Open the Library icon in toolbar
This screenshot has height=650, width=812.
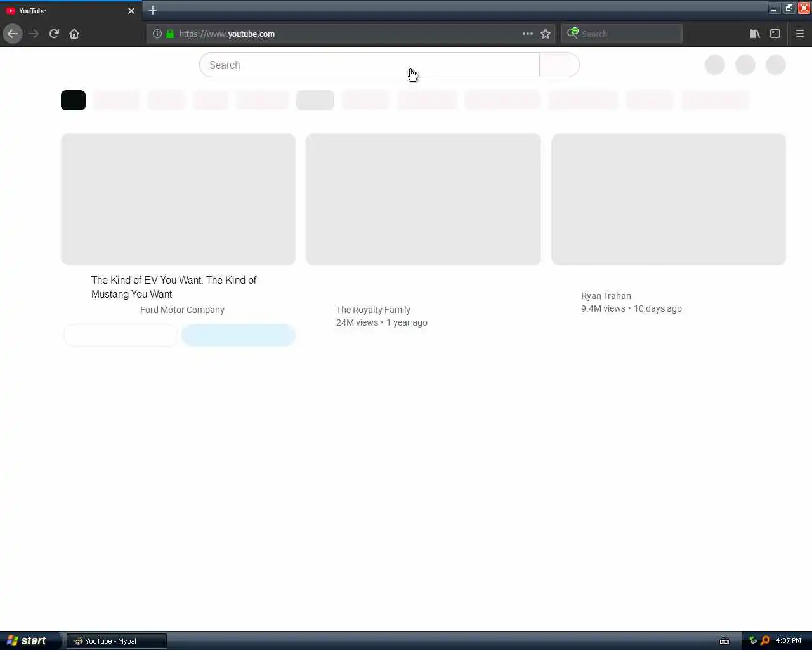[x=755, y=34]
